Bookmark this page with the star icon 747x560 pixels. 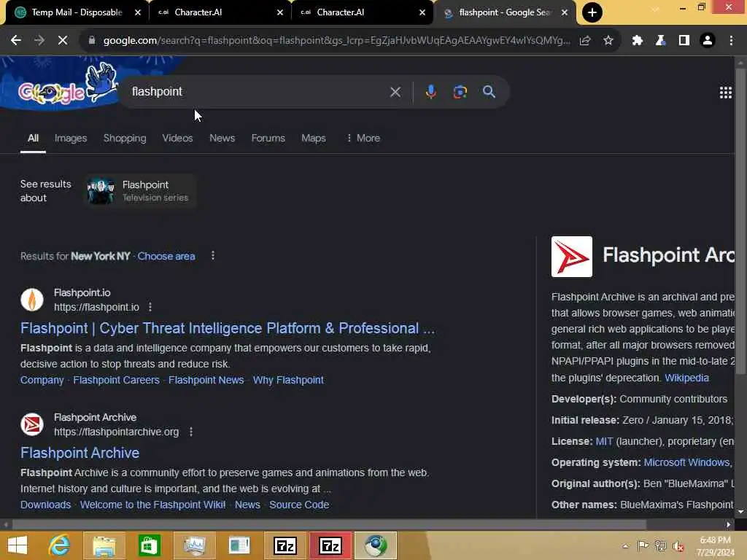[x=608, y=41]
